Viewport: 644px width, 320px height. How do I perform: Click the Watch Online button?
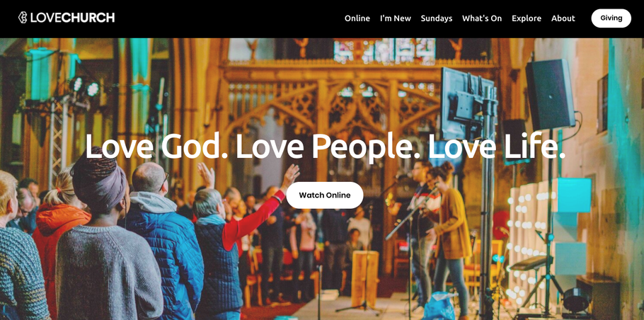324,195
